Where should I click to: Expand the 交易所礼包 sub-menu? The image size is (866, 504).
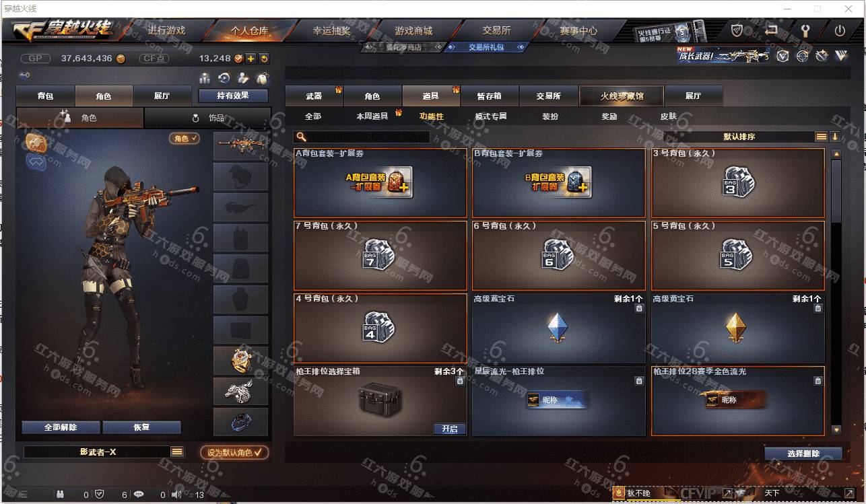pyautogui.click(x=486, y=47)
